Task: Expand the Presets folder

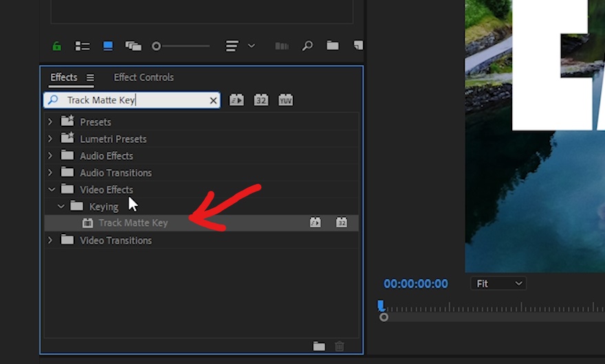Action: (50, 122)
